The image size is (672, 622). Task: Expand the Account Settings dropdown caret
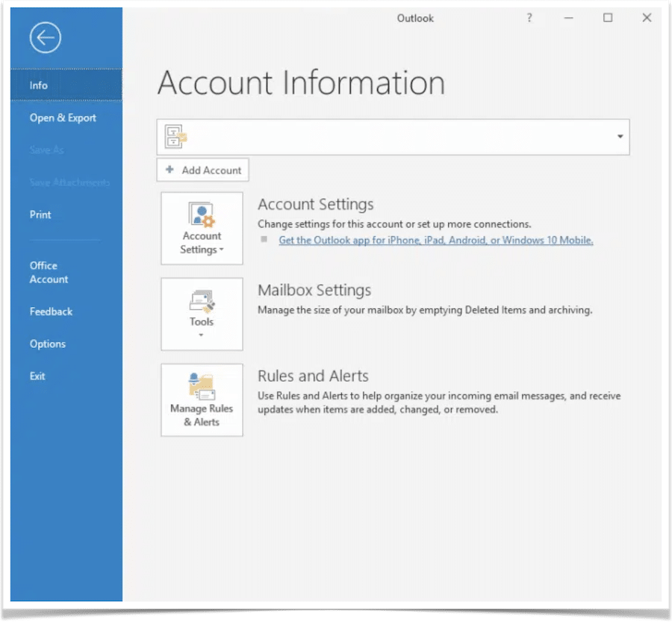coord(222,251)
